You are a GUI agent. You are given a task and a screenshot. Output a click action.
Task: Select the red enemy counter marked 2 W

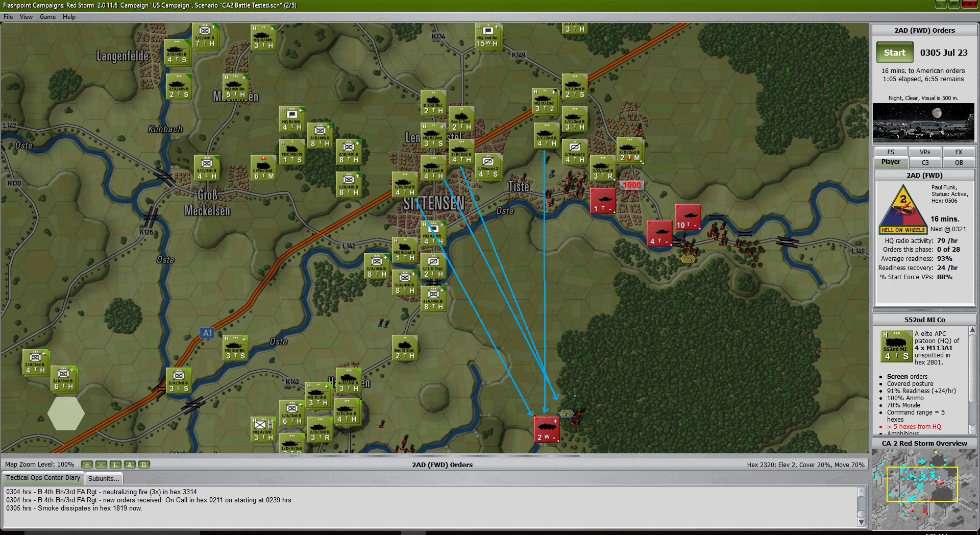point(547,429)
